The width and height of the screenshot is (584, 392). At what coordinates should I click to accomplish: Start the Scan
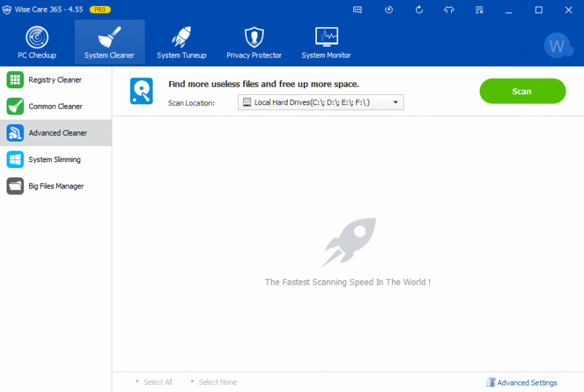pos(523,91)
